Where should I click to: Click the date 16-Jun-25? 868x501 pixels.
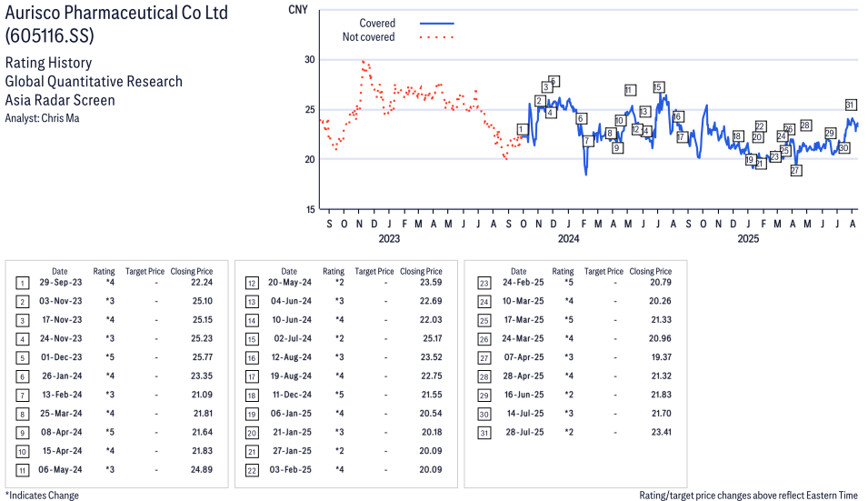click(524, 395)
